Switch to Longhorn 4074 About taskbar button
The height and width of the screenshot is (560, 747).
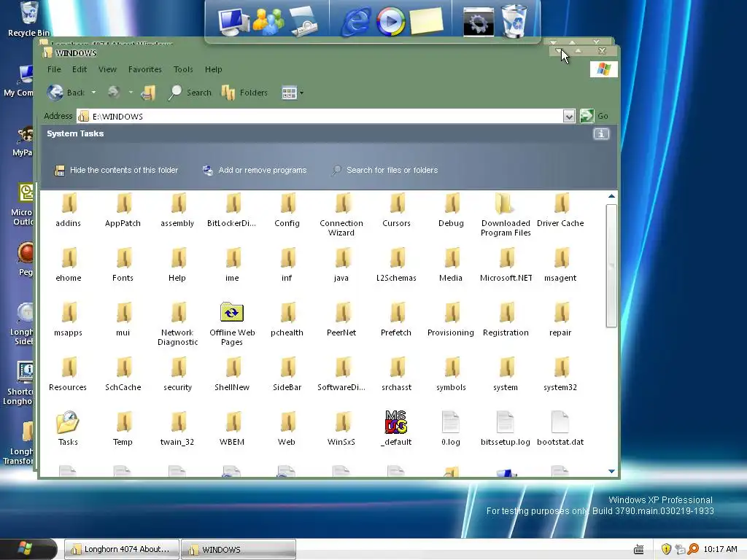pos(122,549)
